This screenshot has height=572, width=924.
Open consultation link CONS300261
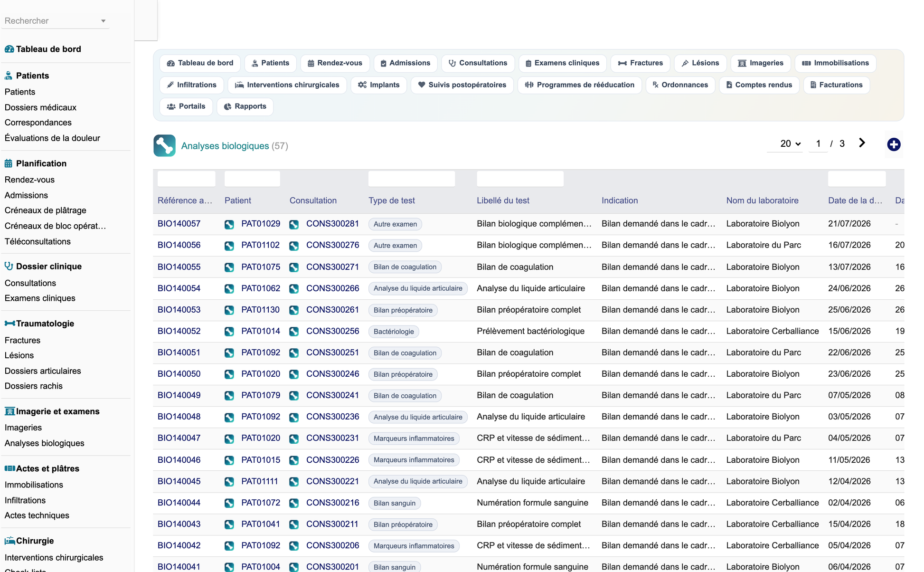332,310
